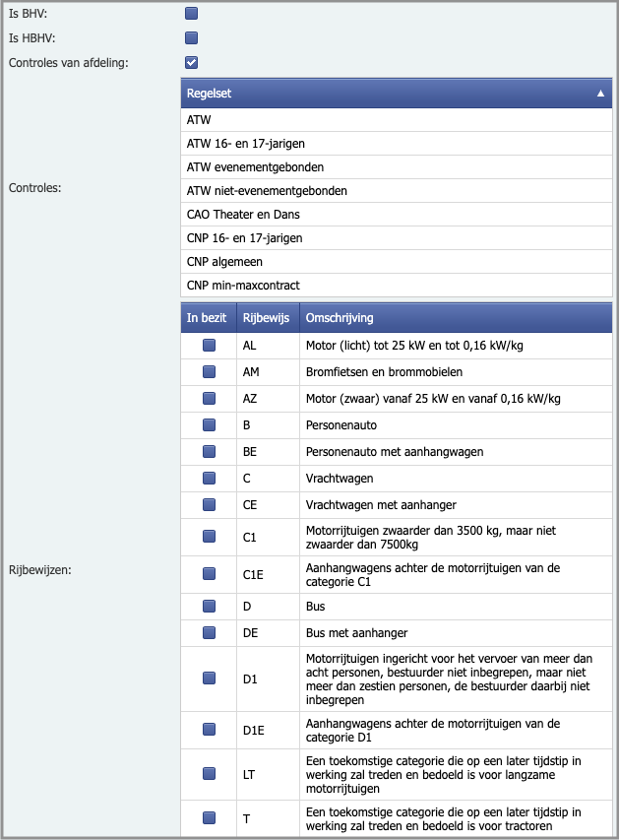Click the In bezit column header
Viewport: 619px width, 840px height.
tap(207, 318)
